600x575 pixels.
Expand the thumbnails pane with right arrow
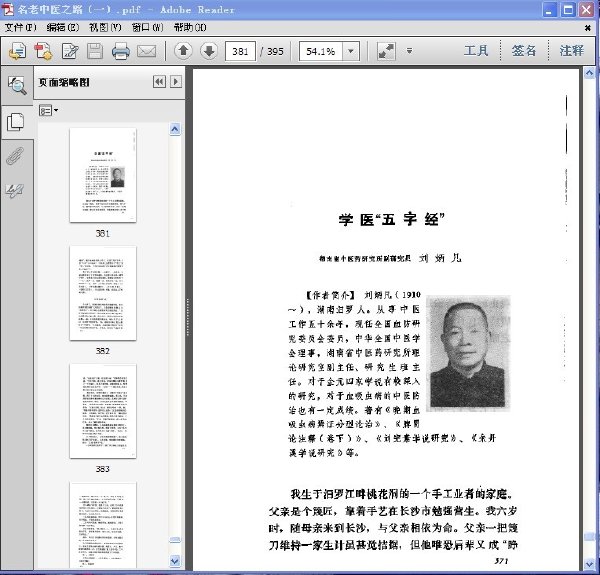[x=176, y=81]
